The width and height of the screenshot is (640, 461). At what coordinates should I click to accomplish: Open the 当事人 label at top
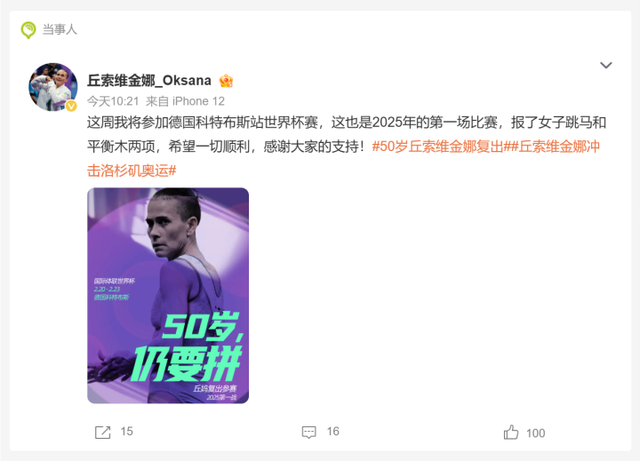60,29
